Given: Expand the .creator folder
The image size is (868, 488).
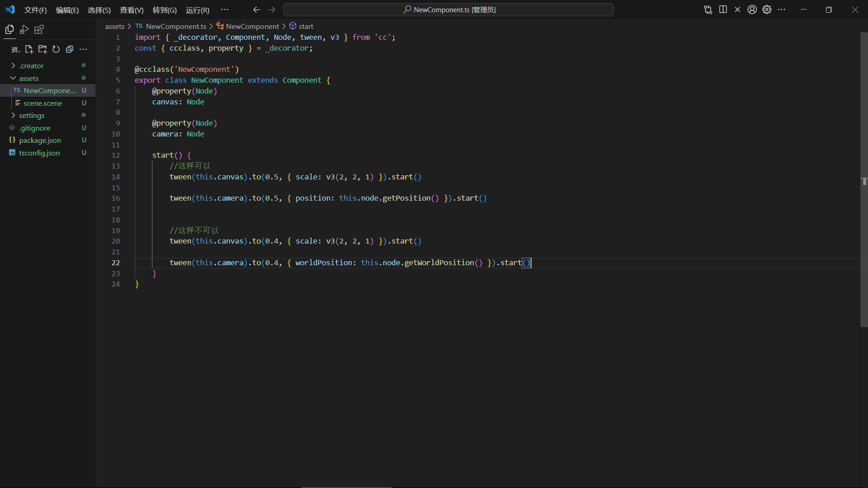Looking at the screenshot, I should point(31,66).
